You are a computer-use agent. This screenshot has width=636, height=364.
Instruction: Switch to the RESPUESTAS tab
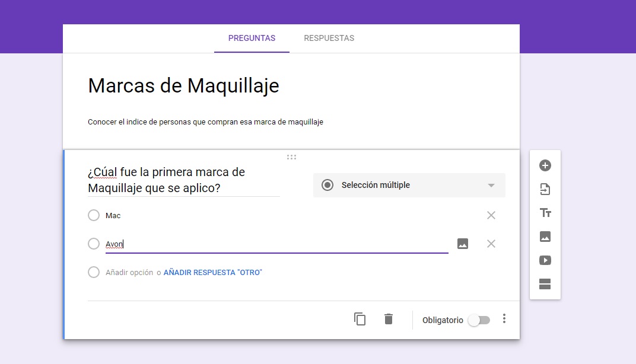point(329,37)
